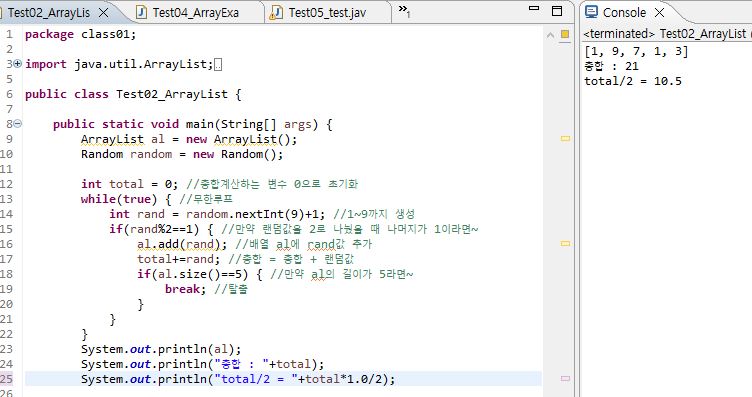This screenshot has width=752, height=397.
Task: Click the warning summary square in overview ruler
Action: click(565, 34)
